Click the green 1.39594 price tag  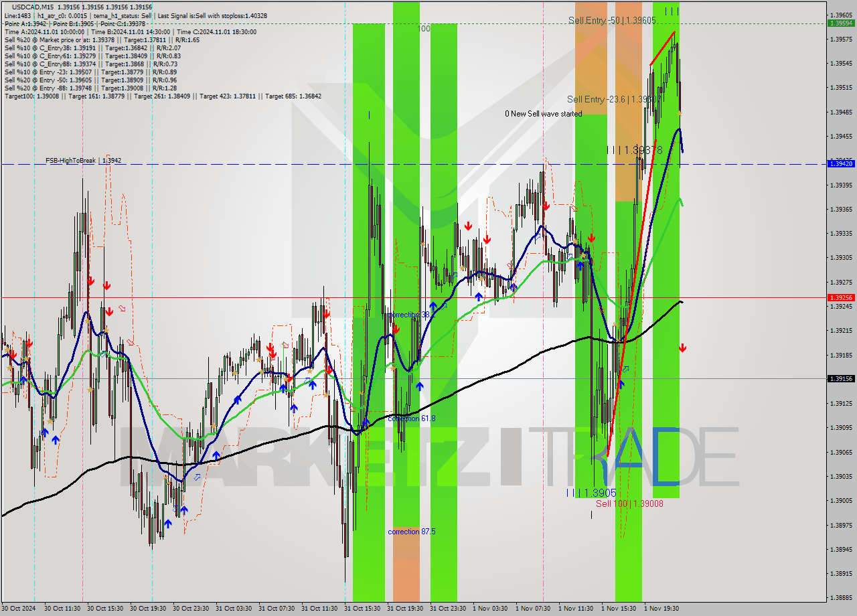pyautogui.click(x=841, y=23)
